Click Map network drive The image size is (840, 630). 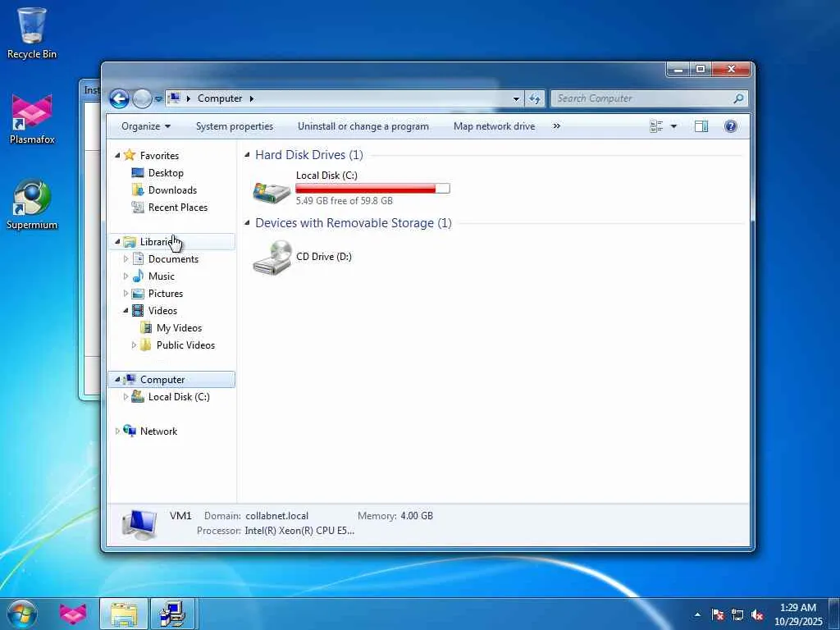click(494, 126)
